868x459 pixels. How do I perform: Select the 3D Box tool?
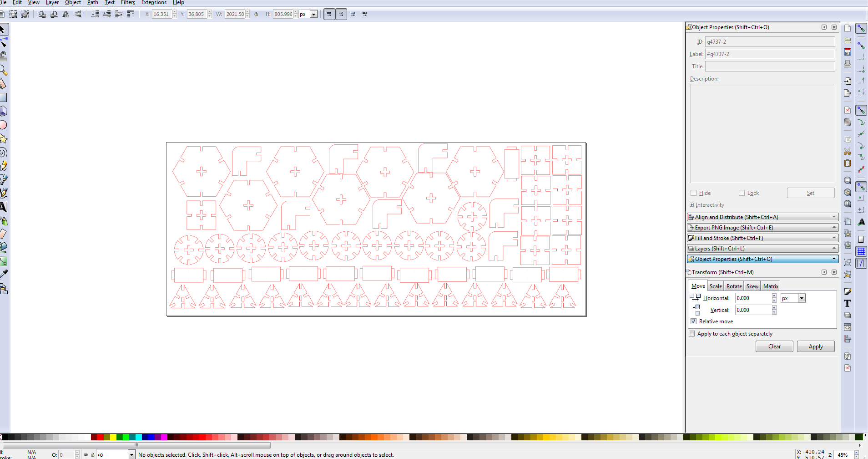(3, 111)
